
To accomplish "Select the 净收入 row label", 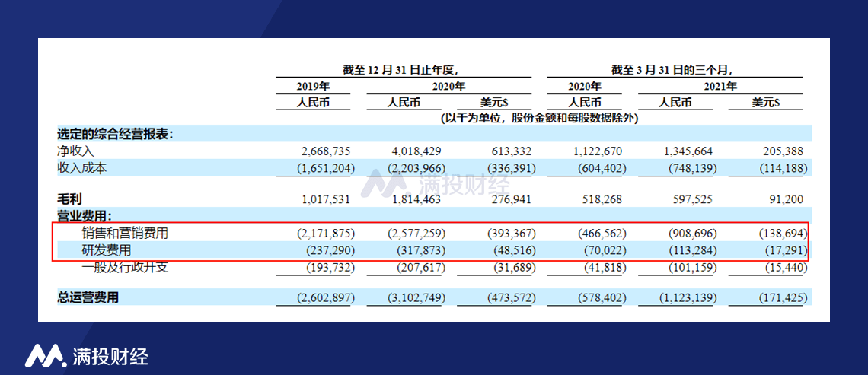I will [x=73, y=151].
